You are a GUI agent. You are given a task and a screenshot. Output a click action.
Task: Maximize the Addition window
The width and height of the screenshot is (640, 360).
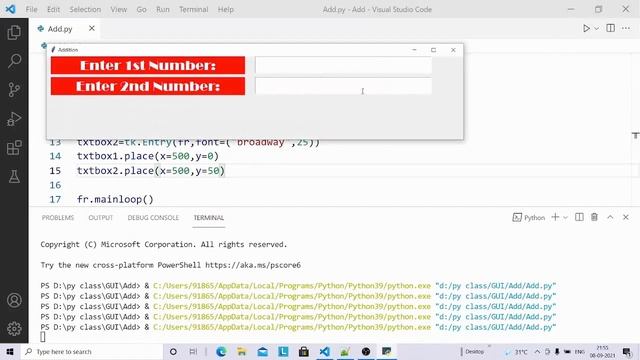[x=433, y=50]
